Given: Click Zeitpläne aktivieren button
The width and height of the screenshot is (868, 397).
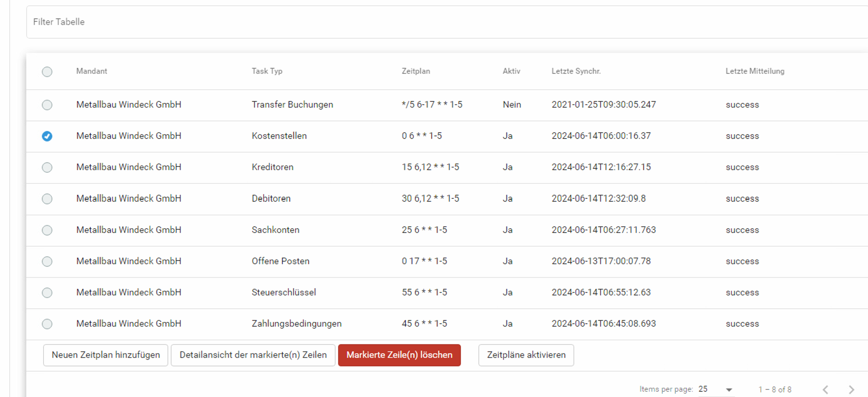Looking at the screenshot, I should 526,355.
